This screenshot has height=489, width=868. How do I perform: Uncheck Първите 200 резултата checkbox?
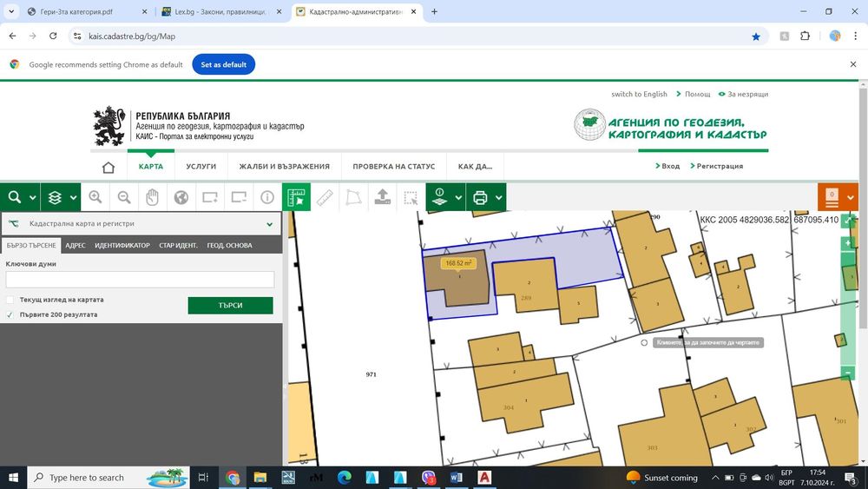pyautogui.click(x=10, y=314)
